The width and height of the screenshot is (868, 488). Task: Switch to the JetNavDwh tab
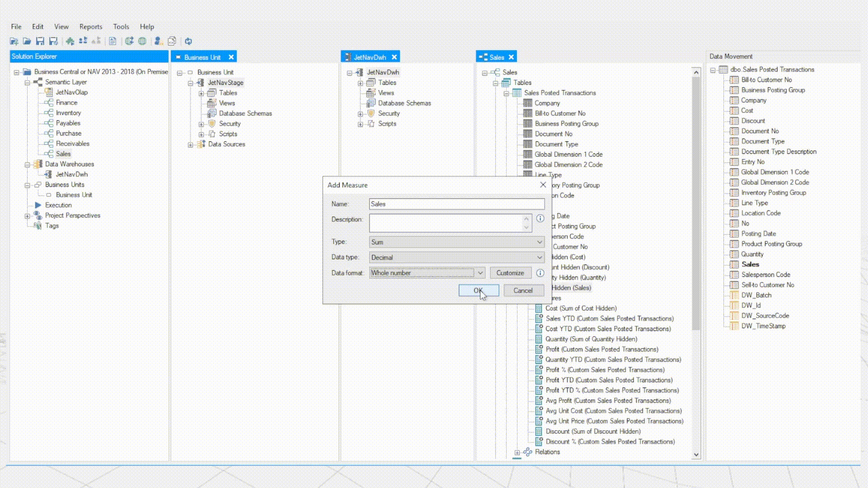(x=369, y=57)
